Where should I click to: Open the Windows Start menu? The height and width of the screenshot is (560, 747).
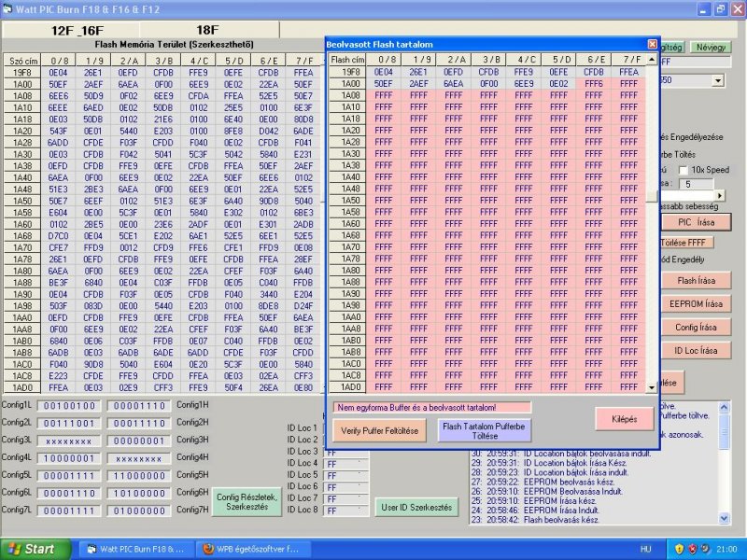[x=35, y=549]
